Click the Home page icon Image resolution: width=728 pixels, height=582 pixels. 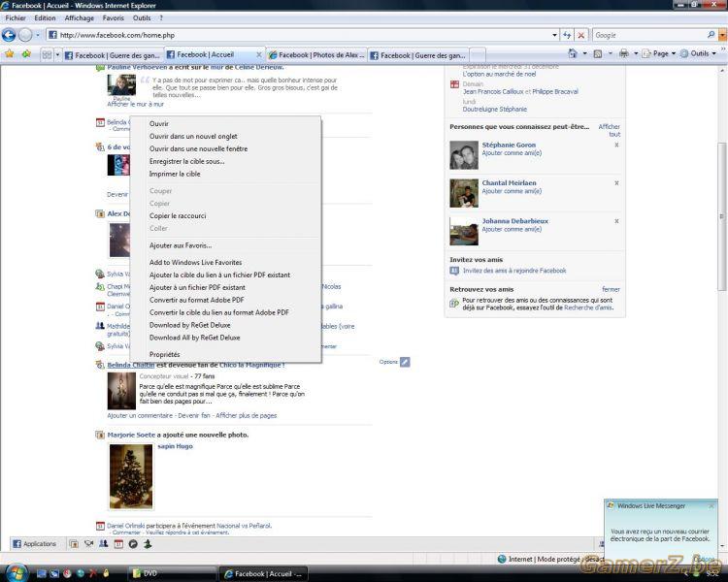573,54
